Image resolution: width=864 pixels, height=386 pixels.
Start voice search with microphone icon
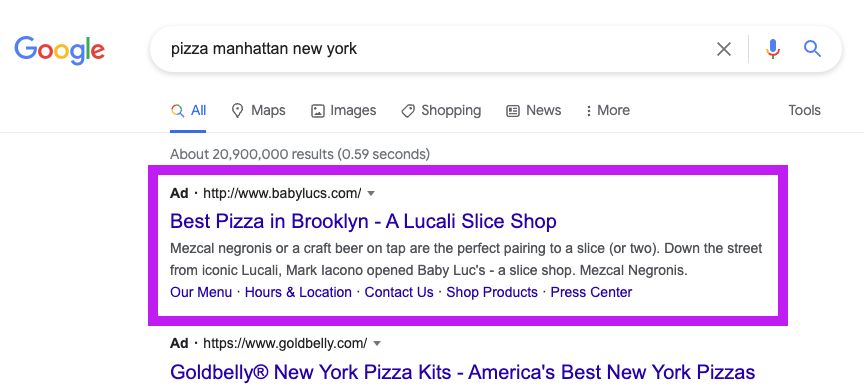773,49
